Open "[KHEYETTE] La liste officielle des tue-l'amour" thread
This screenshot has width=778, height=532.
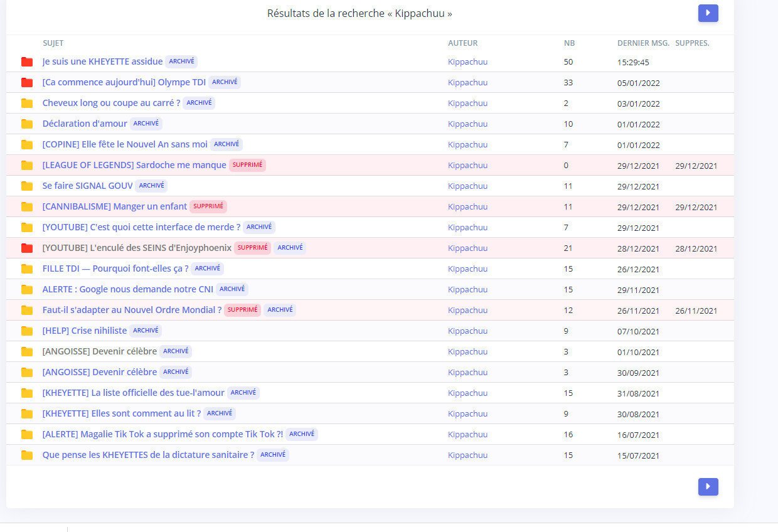pos(133,393)
